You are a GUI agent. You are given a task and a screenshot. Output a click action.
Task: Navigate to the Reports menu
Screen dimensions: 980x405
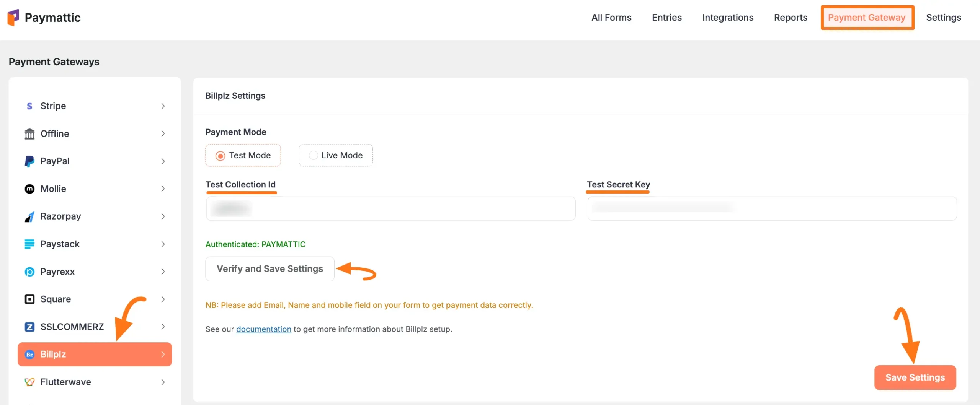coord(791,17)
